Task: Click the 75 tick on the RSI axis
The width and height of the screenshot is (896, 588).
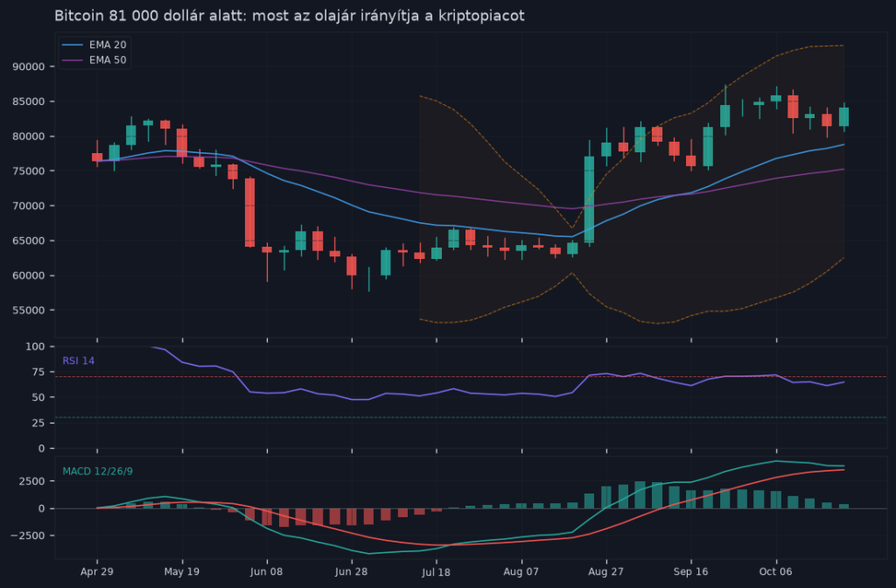Action: click(38, 372)
